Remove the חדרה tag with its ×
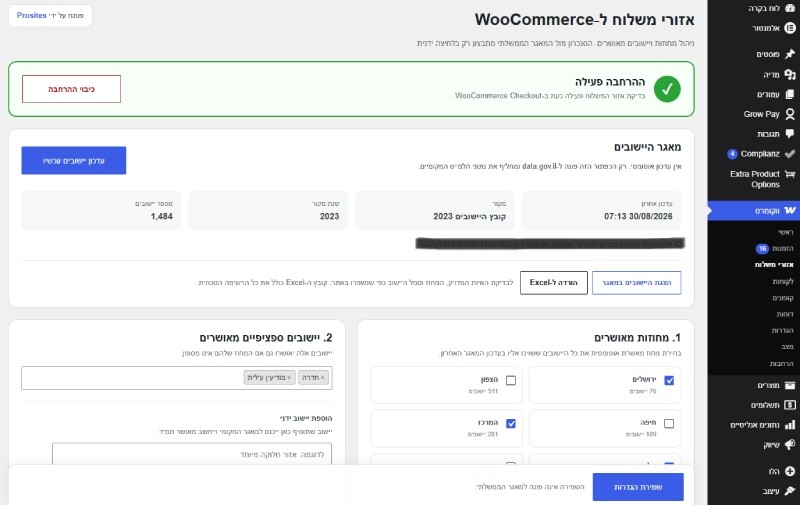This screenshot has width=800, height=505. coord(322,378)
